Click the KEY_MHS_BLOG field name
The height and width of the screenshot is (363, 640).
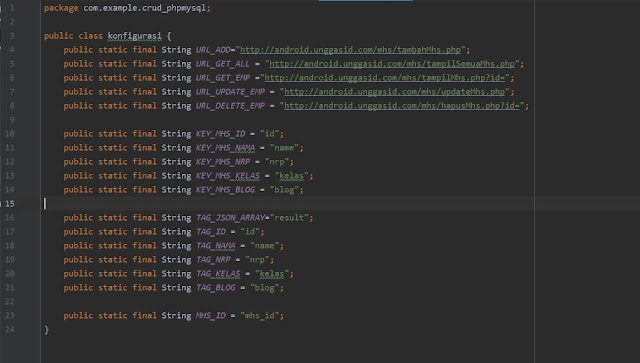pyautogui.click(x=225, y=189)
